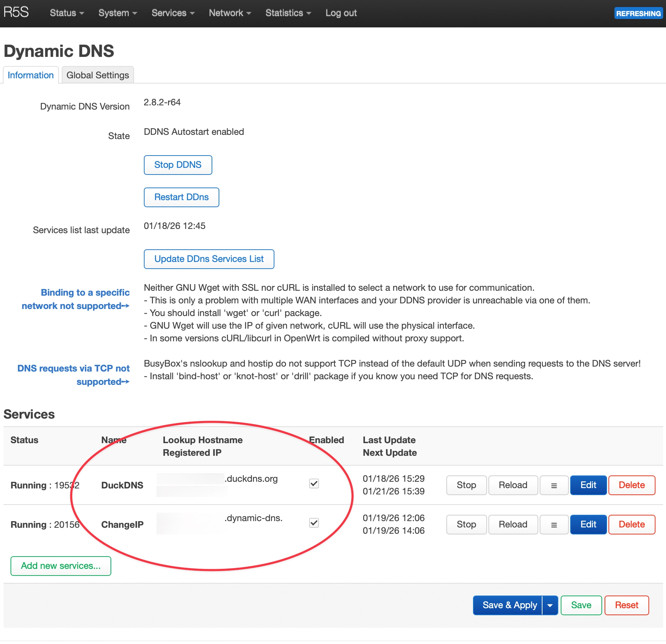Screen dimensions: 666x644
Task: Click the Stop DDNS button
Action: [x=178, y=165]
